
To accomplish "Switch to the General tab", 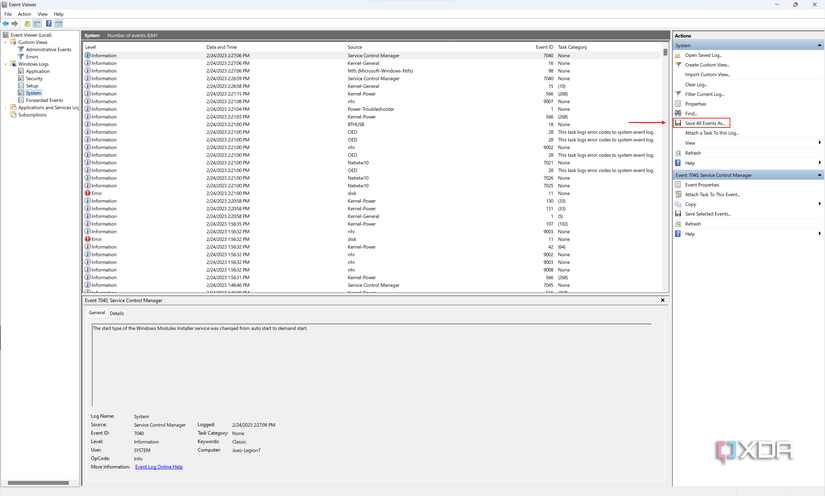I will click(96, 312).
